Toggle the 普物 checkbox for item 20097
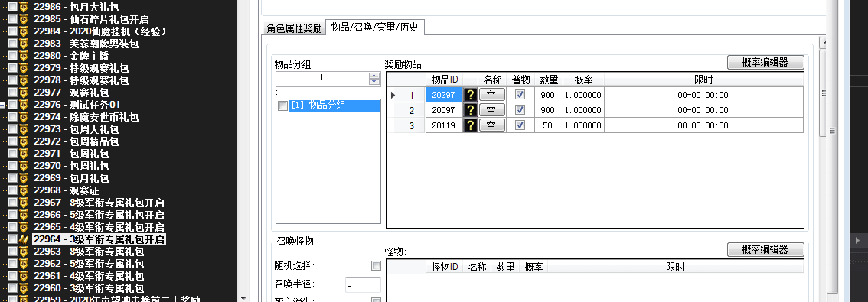Image resolution: width=868 pixels, height=302 pixels. [520, 110]
